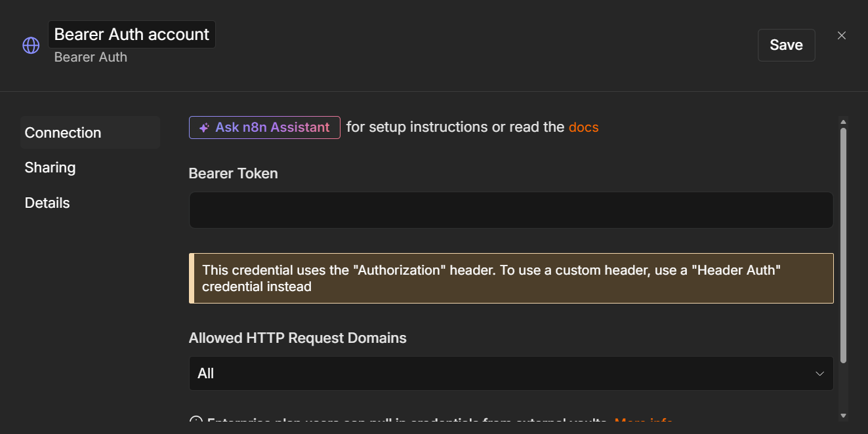Save the Bearer Auth credential
This screenshot has height=434, width=868.
click(786, 45)
